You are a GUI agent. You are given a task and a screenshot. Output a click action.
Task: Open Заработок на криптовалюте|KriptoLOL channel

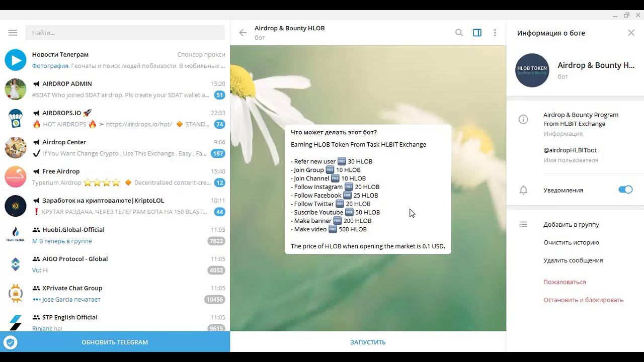(115, 206)
